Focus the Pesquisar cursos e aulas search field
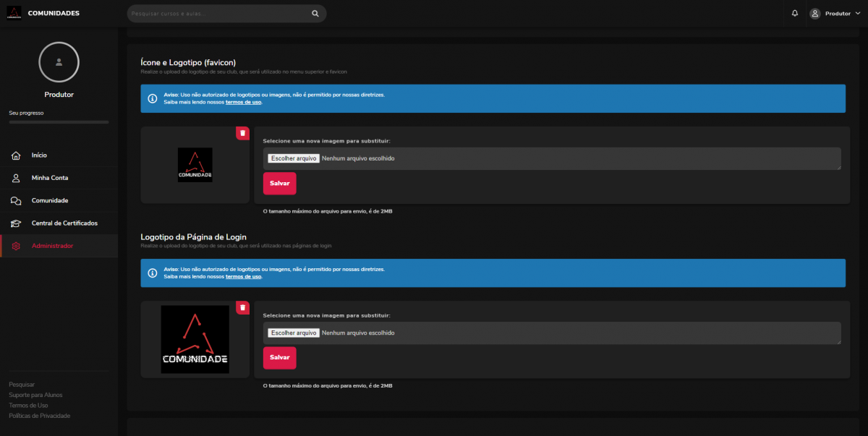This screenshot has height=436, width=868. tap(217, 13)
